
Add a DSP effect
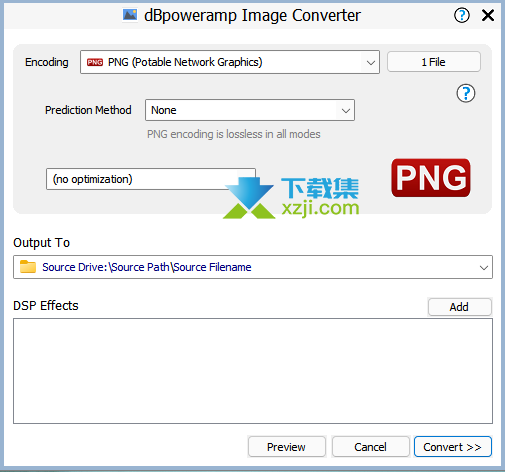point(459,307)
